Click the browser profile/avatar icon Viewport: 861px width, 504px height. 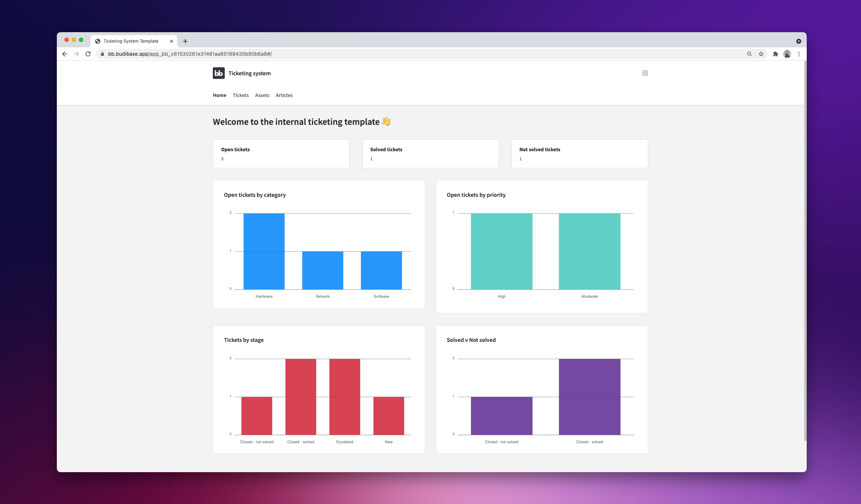pos(787,54)
